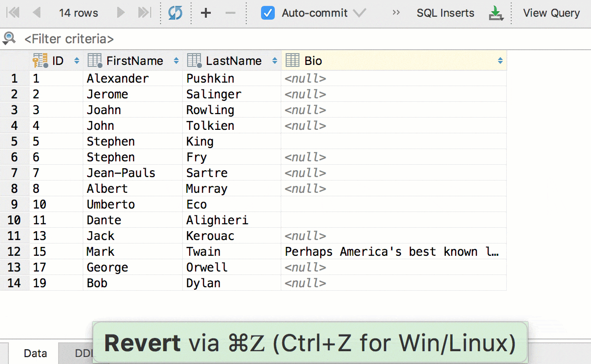Select the Orwell last name cell
591x364 pixels.
pos(232,268)
